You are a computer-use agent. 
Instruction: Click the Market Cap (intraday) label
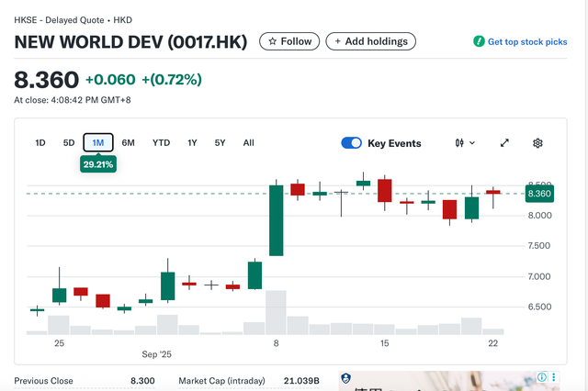(x=221, y=381)
